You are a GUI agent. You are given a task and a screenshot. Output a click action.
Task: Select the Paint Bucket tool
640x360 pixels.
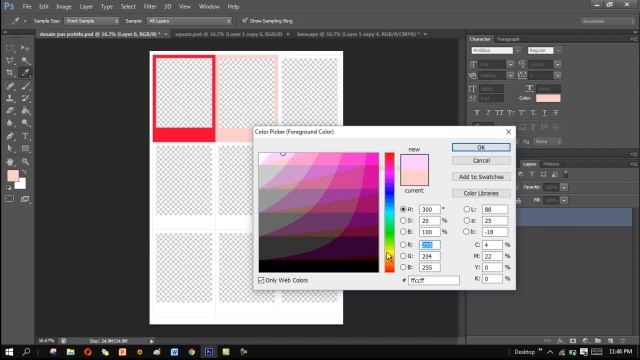pyautogui.click(x=25, y=111)
